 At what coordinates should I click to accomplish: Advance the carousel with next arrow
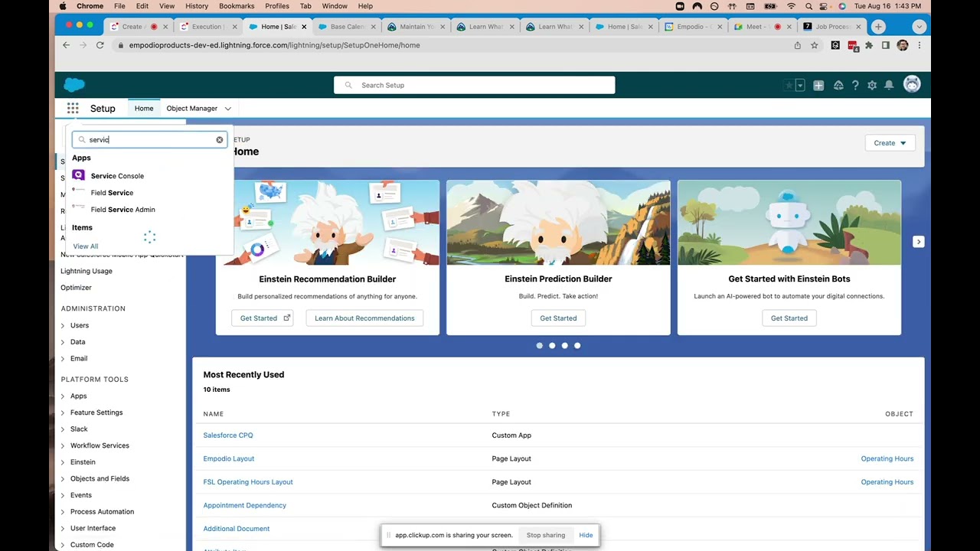[x=918, y=242]
